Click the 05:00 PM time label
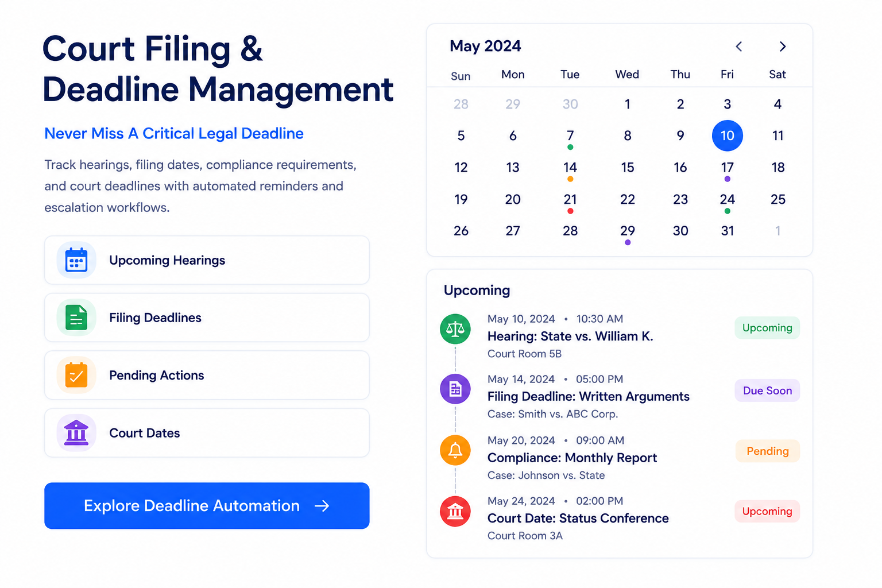 tap(599, 380)
